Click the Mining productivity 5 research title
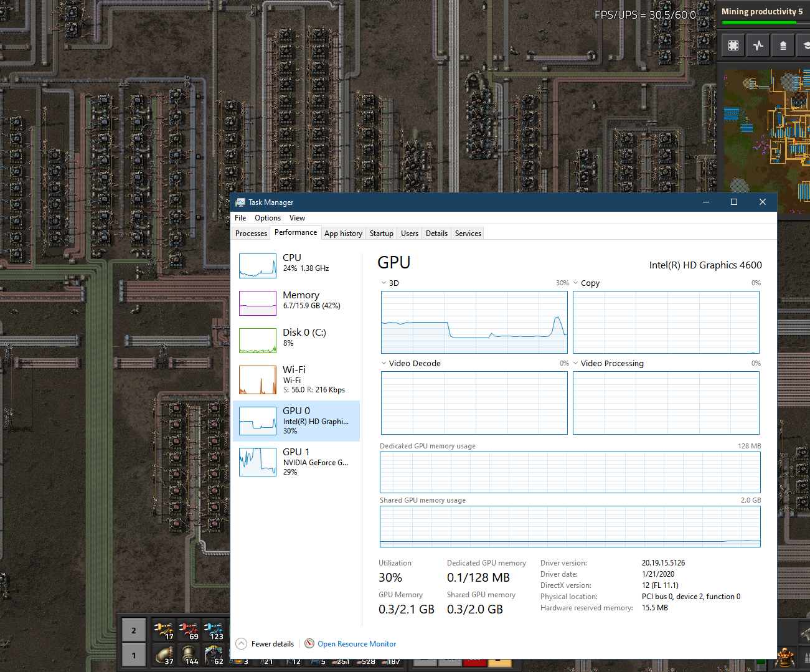The height and width of the screenshot is (672, 810). 762,12
